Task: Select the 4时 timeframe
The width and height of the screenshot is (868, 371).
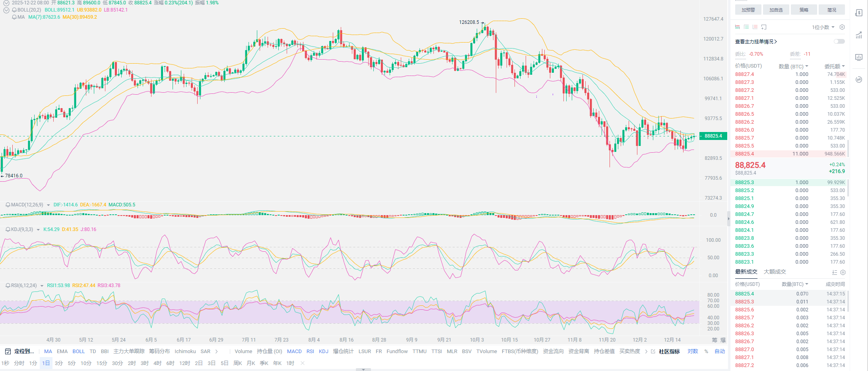Action: point(157,363)
